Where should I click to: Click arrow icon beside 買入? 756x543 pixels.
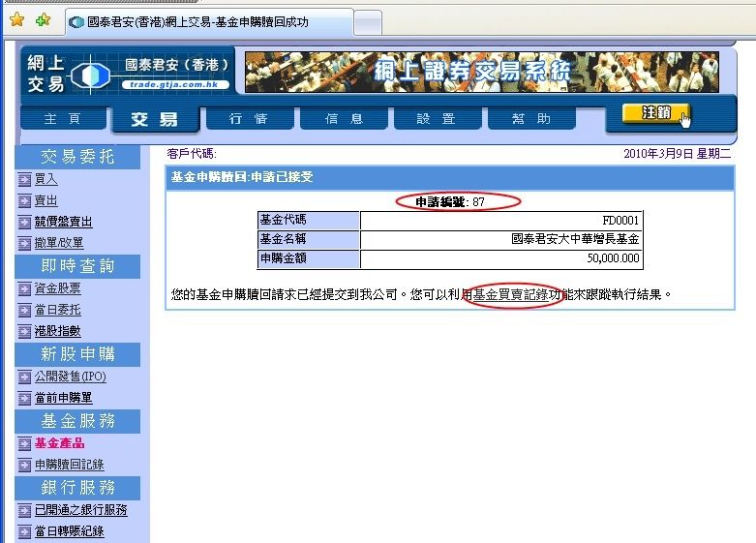[x=24, y=180]
